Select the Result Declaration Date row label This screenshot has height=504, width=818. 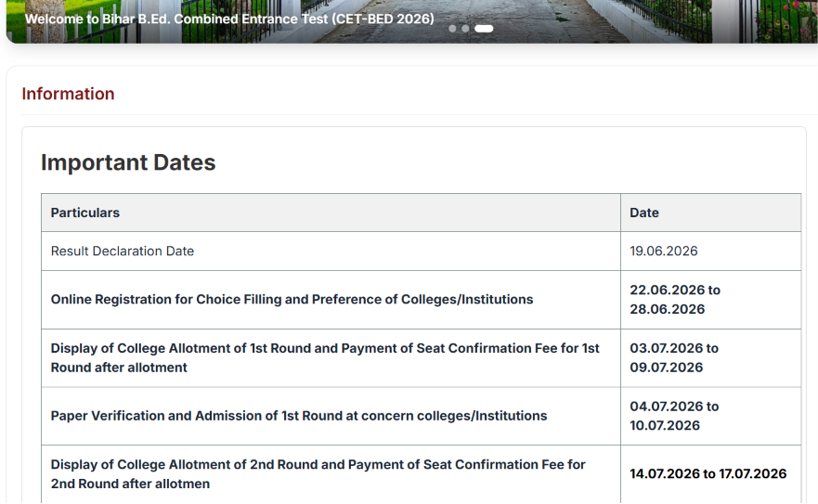[x=122, y=251]
